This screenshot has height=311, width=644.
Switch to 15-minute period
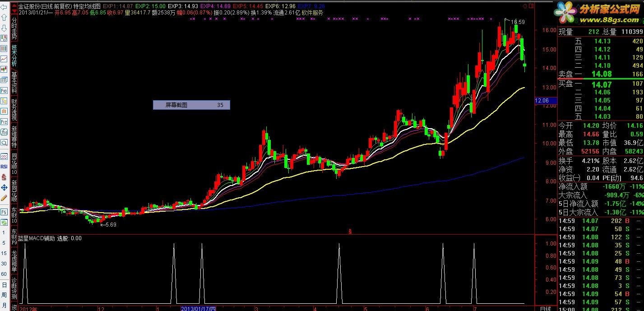point(4,253)
